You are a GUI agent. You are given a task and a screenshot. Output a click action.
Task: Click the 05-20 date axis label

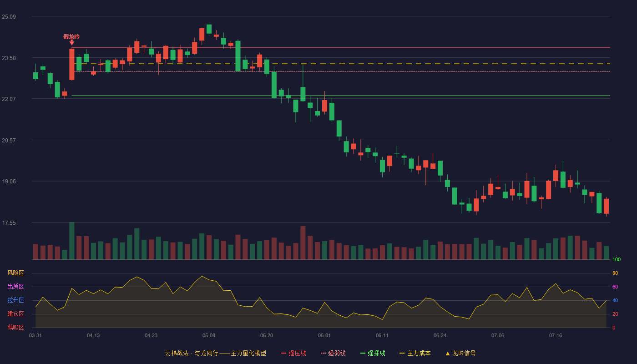coord(267,335)
